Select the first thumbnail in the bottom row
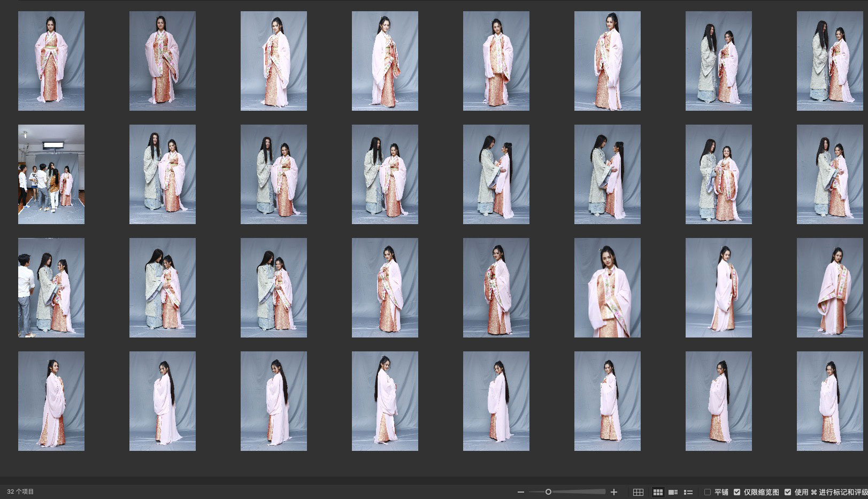The width and height of the screenshot is (868, 499). pos(51,401)
